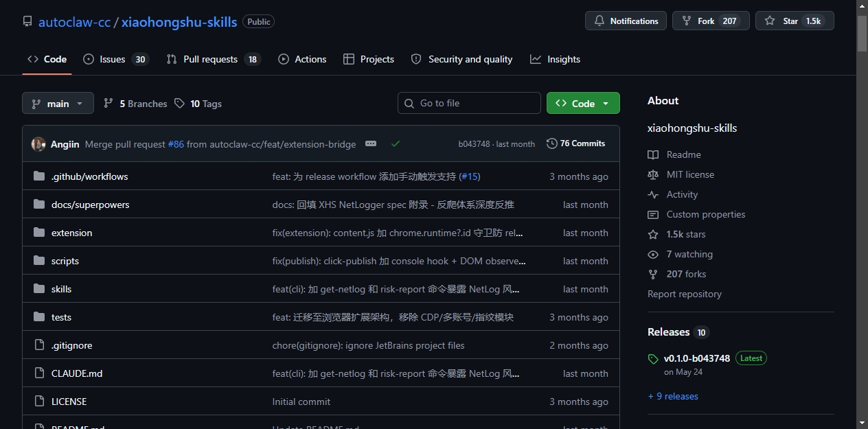The height and width of the screenshot is (429, 868).
Task: Click the book icon beside Readme
Action: tap(653, 154)
